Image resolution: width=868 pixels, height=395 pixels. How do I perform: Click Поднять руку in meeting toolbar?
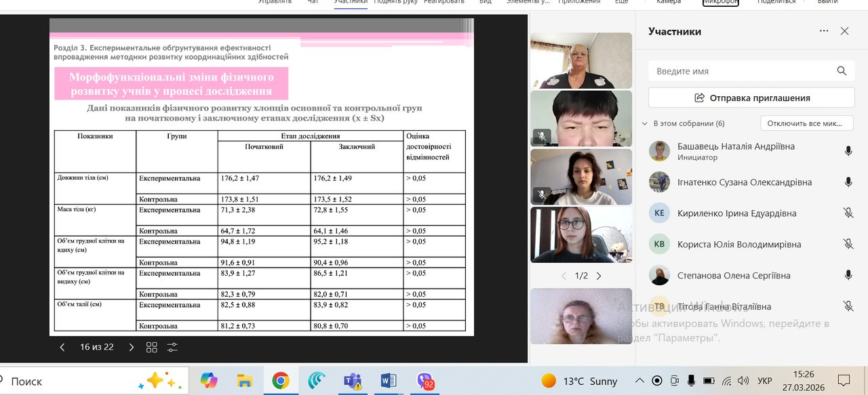(x=395, y=2)
